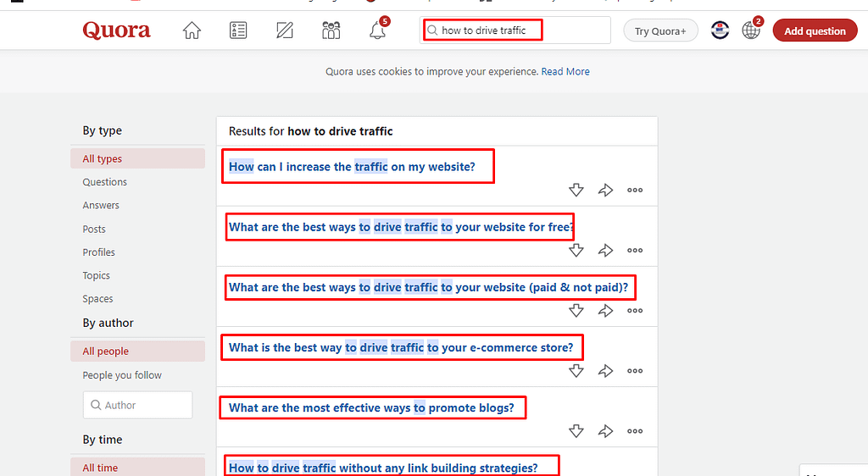
Task: Click the search magnifier icon in the search bar
Action: [x=432, y=30]
